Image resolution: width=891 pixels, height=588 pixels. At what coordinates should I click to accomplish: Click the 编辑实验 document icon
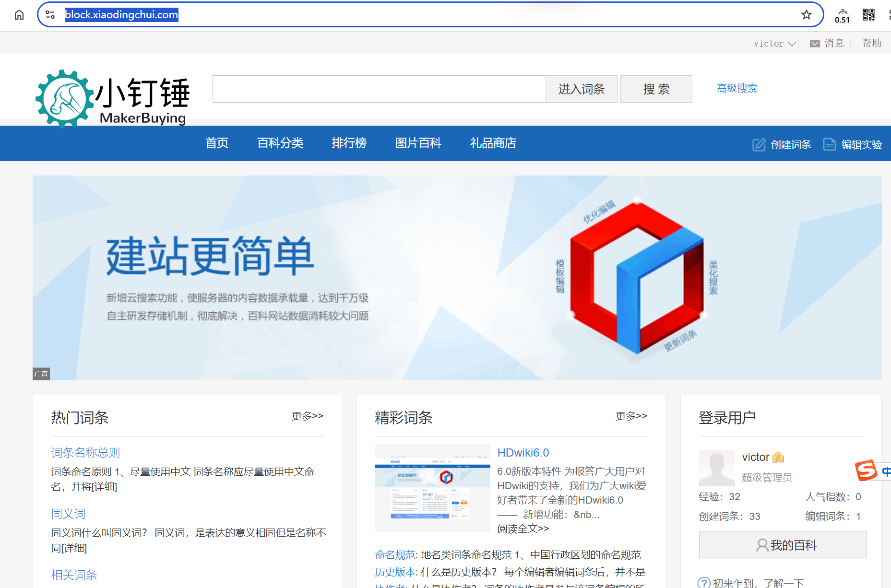829,144
